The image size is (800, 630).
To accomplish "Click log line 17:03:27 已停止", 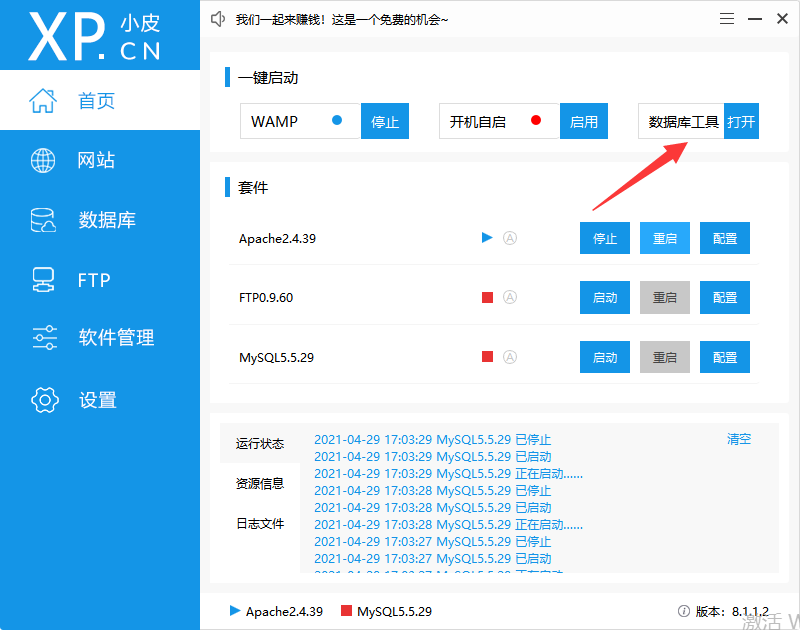I will pos(433,542).
